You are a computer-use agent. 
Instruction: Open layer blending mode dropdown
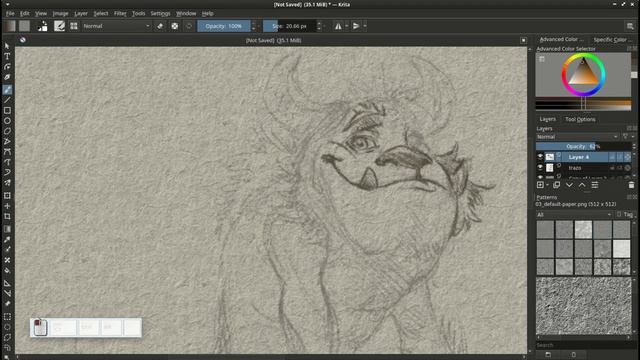click(578, 137)
